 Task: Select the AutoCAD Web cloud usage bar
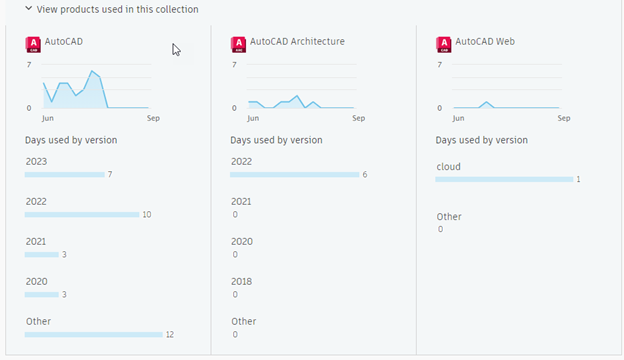click(x=504, y=179)
